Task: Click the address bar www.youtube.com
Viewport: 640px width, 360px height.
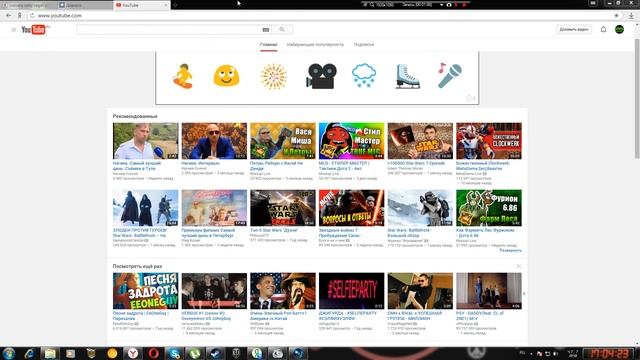Action: [60, 16]
